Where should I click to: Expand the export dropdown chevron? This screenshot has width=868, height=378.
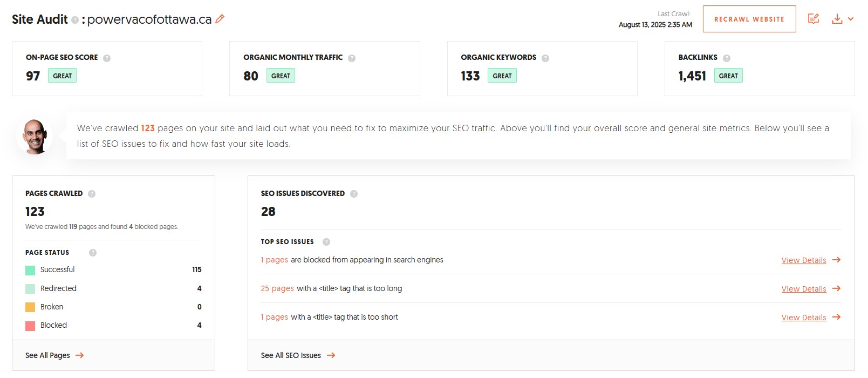click(851, 19)
